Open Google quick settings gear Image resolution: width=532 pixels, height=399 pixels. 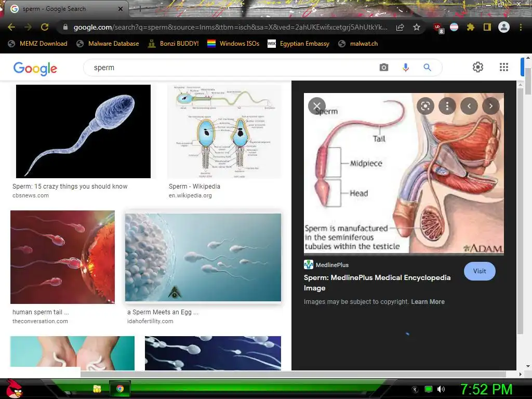coord(478,67)
